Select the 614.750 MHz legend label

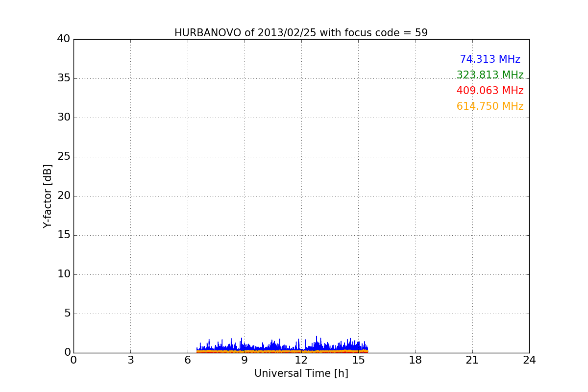click(x=490, y=106)
